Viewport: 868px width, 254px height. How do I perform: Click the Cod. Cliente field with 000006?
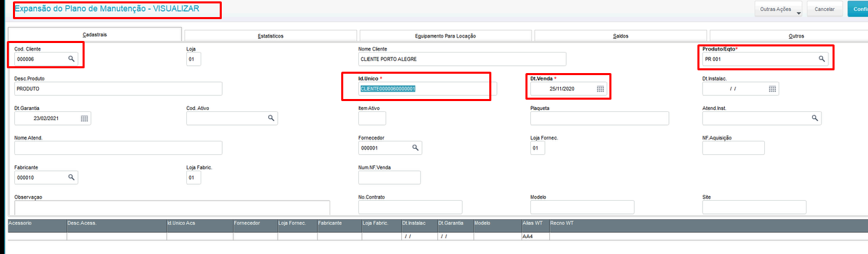tap(46, 59)
